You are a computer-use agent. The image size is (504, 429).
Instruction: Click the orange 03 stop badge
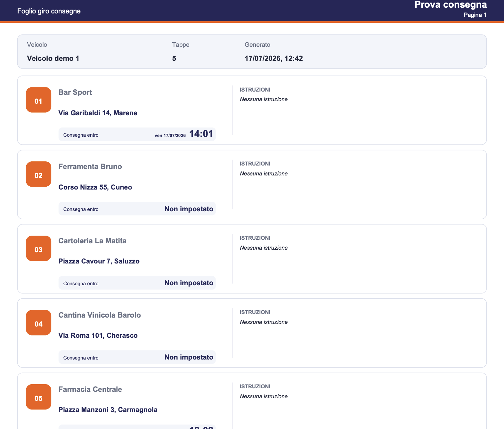[x=38, y=248]
